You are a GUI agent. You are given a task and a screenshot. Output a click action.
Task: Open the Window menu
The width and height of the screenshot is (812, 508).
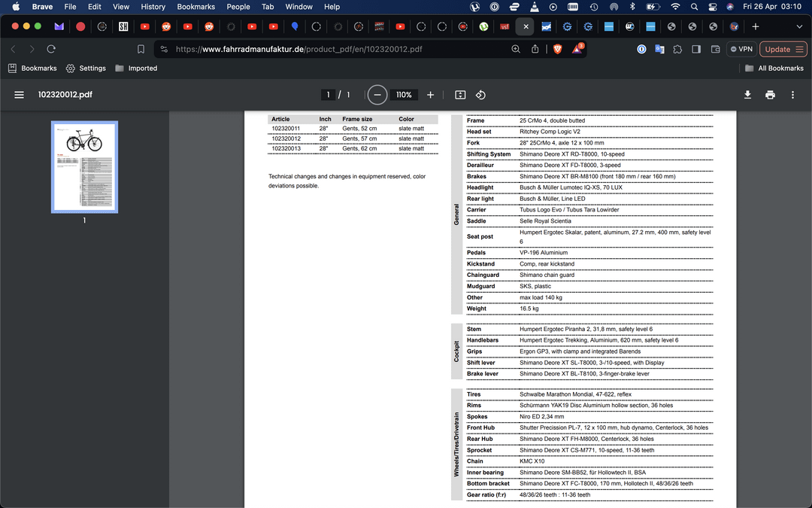pos(298,7)
